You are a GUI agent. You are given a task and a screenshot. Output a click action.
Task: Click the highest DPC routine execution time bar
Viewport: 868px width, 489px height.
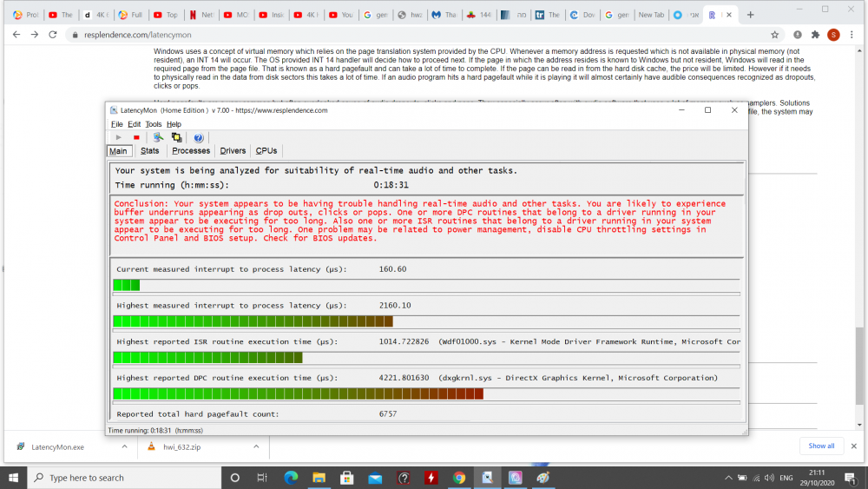(x=298, y=393)
